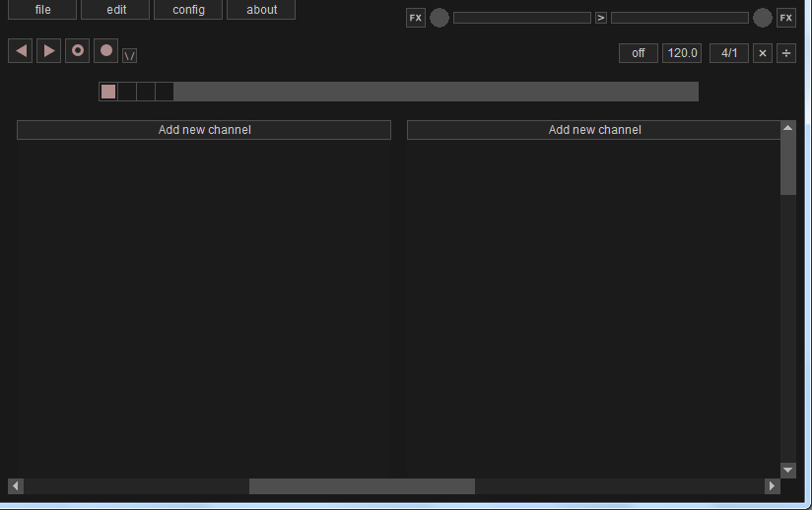
Task: Click the input volume knob
Action: pos(440,18)
